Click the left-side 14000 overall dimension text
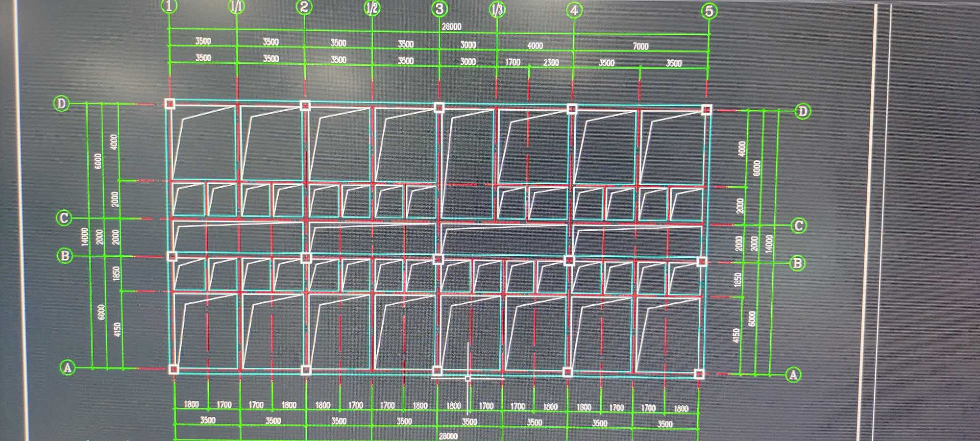980x441 pixels. [x=85, y=237]
